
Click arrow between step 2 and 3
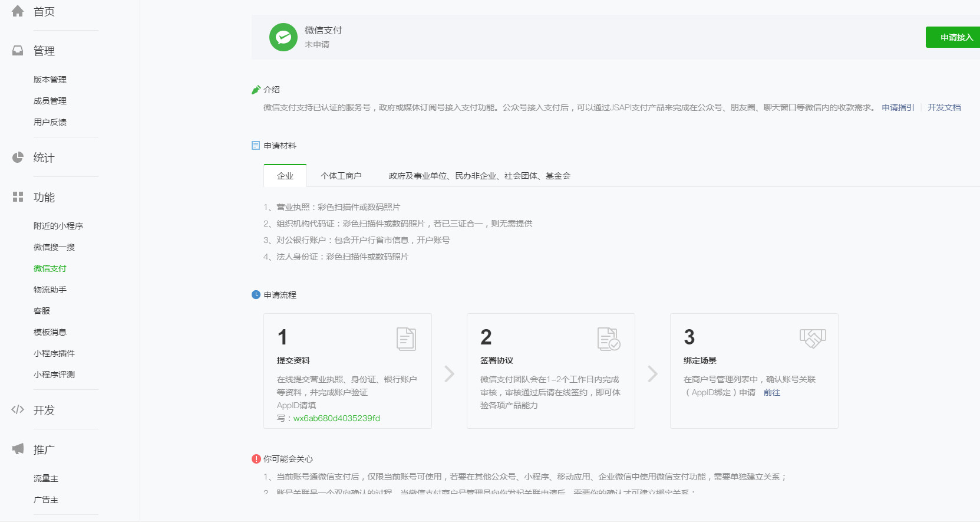[652, 374]
